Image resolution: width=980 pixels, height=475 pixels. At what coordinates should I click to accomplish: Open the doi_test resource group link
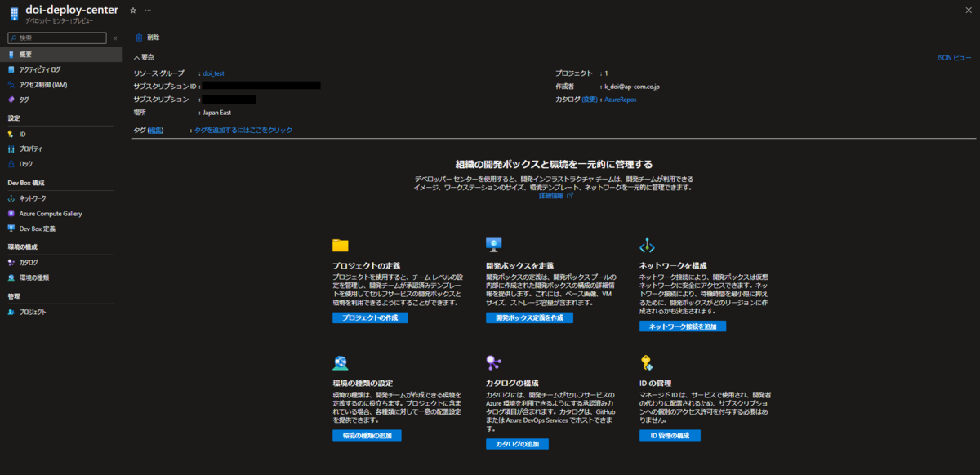click(x=212, y=73)
